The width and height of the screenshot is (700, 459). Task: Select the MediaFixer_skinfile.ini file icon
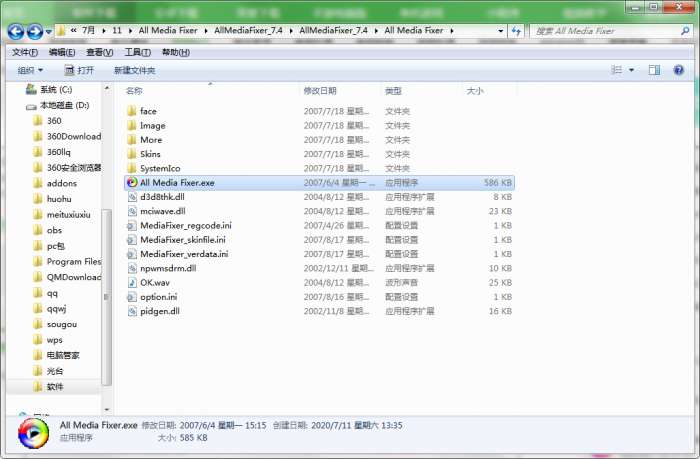pos(132,240)
